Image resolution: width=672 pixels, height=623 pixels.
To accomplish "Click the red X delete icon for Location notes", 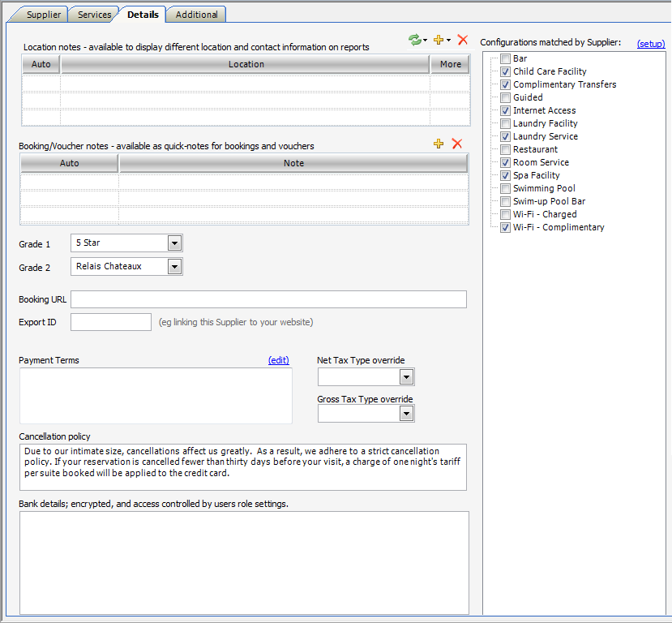I will (x=463, y=40).
